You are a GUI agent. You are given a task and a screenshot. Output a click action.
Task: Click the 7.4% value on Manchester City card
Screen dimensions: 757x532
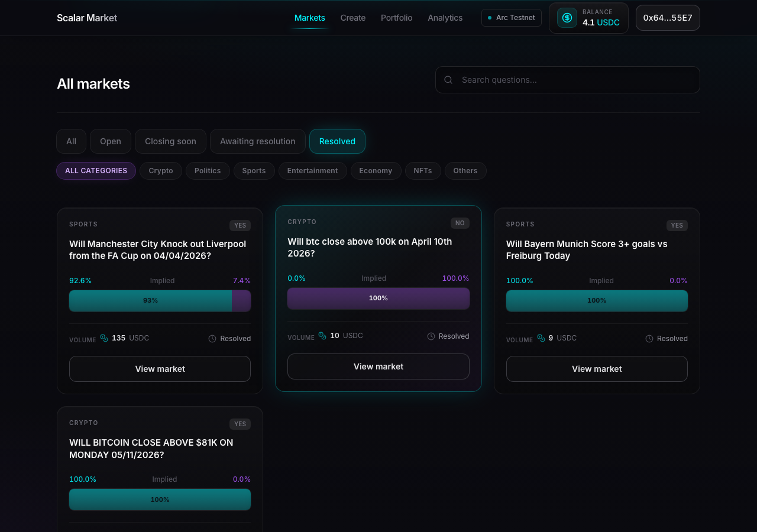[x=242, y=281]
